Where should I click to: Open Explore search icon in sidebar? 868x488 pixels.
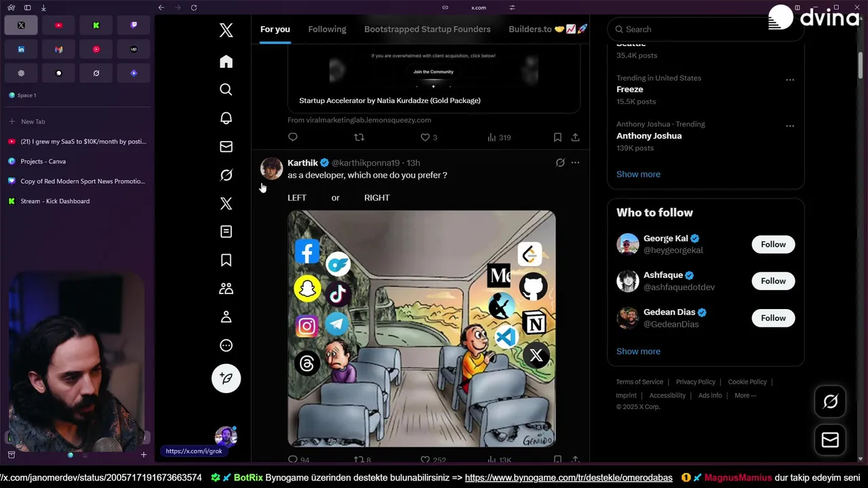tap(226, 89)
